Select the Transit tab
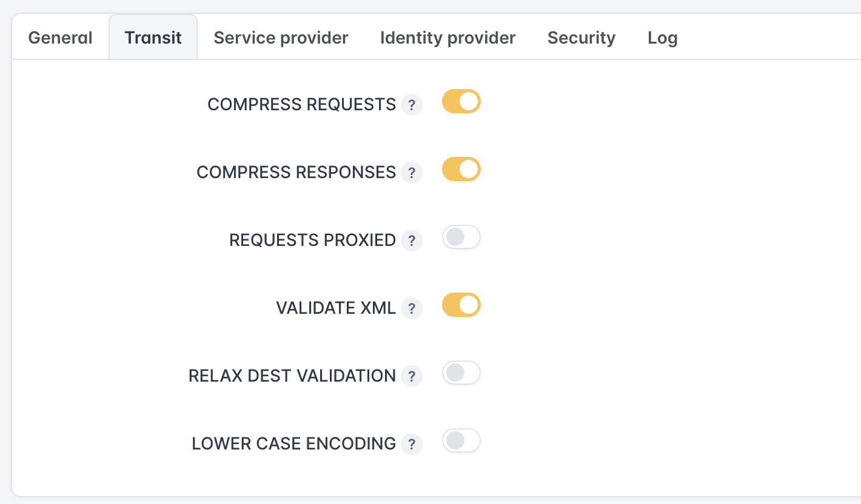The image size is (861, 504). pos(153,38)
